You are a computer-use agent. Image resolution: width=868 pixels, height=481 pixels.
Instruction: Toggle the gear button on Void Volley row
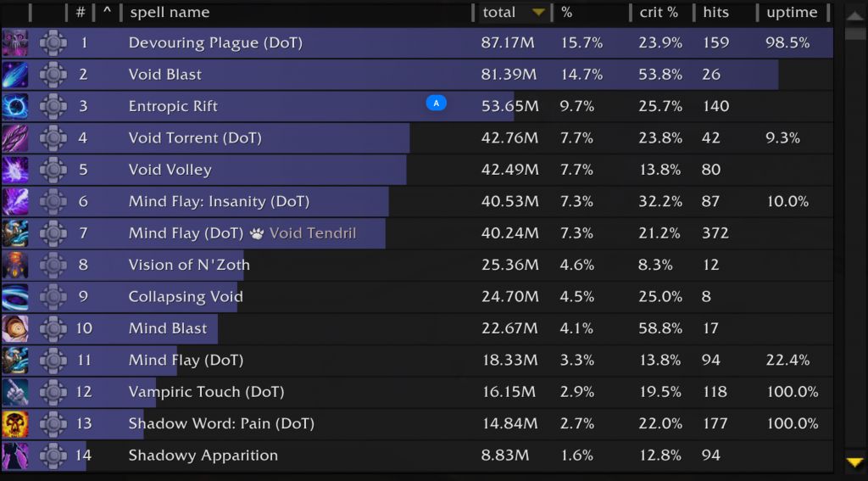pos(53,170)
